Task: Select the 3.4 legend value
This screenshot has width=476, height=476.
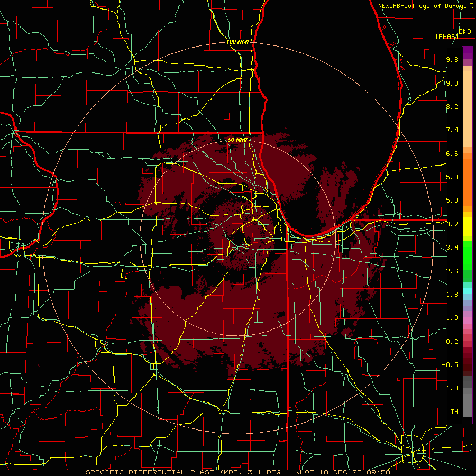Action: click(x=452, y=248)
